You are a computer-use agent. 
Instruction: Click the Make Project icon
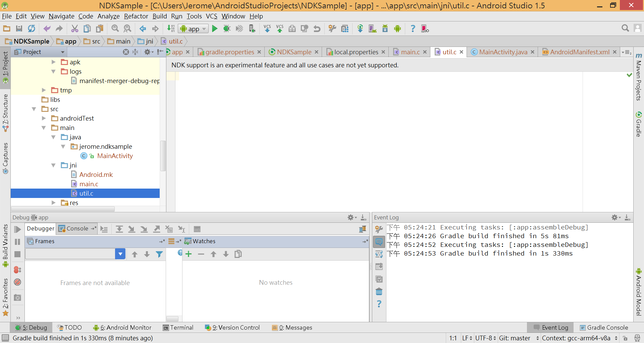click(x=171, y=29)
